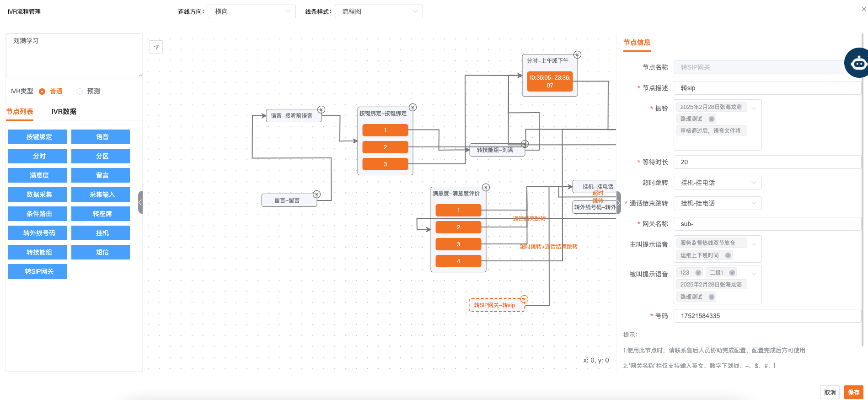Switch to the IVR数据 tab
The height and width of the screenshot is (400, 868).
point(64,112)
